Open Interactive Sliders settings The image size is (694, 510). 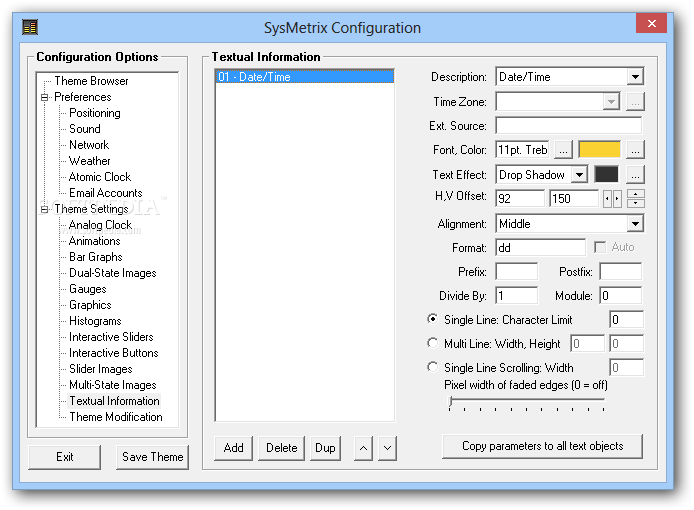coord(111,336)
